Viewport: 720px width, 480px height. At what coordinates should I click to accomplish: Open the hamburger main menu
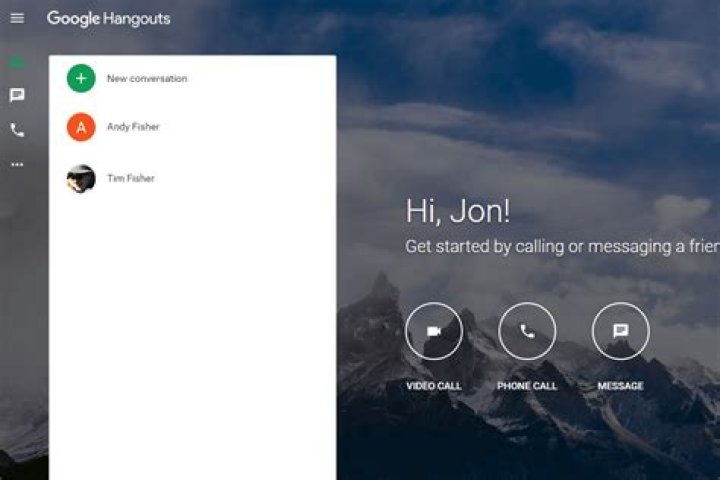point(17,18)
